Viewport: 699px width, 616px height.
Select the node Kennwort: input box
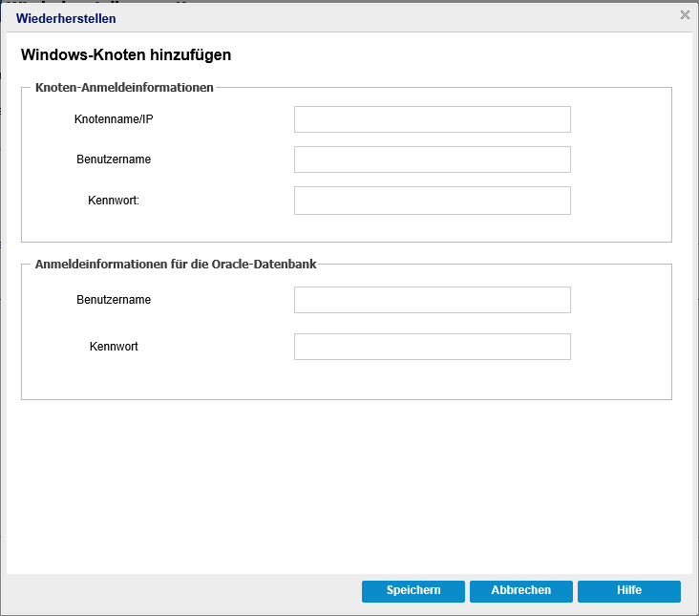pyautogui.click(x=432, y=201)
